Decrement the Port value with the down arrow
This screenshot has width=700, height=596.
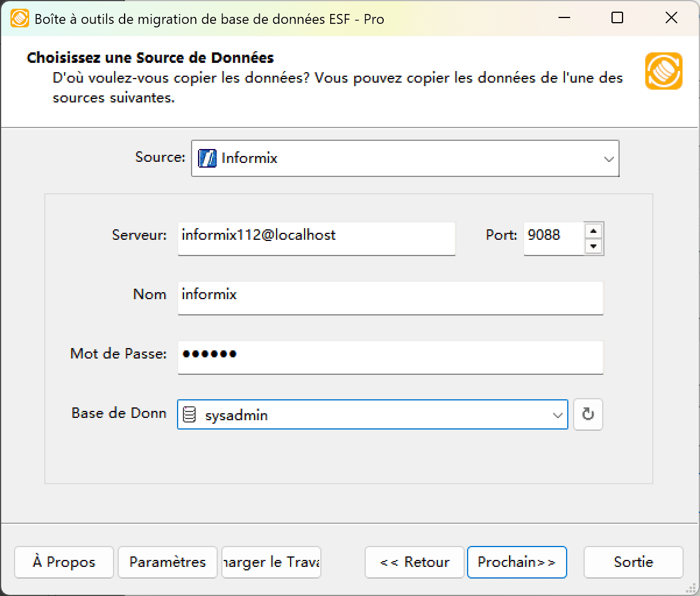click(593, 246)
